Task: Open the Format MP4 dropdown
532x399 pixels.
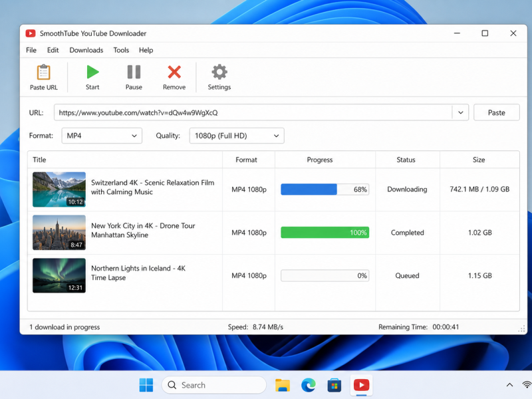Action: click(x=102, y=136)
